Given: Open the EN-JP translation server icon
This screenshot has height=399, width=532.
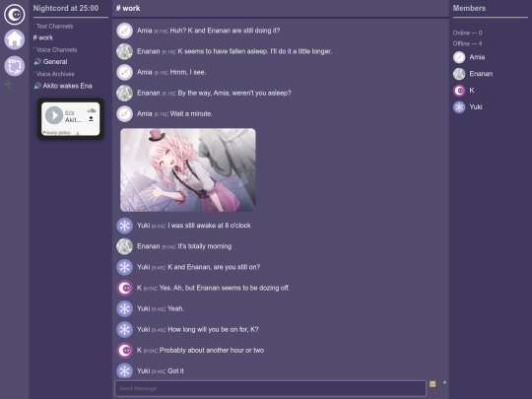Looking at the screenshot, I should point(14,66).
